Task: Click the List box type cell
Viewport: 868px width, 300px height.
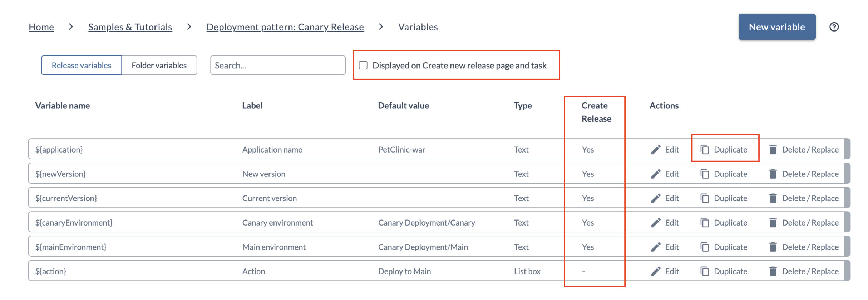Action: (x=527, y=271)
